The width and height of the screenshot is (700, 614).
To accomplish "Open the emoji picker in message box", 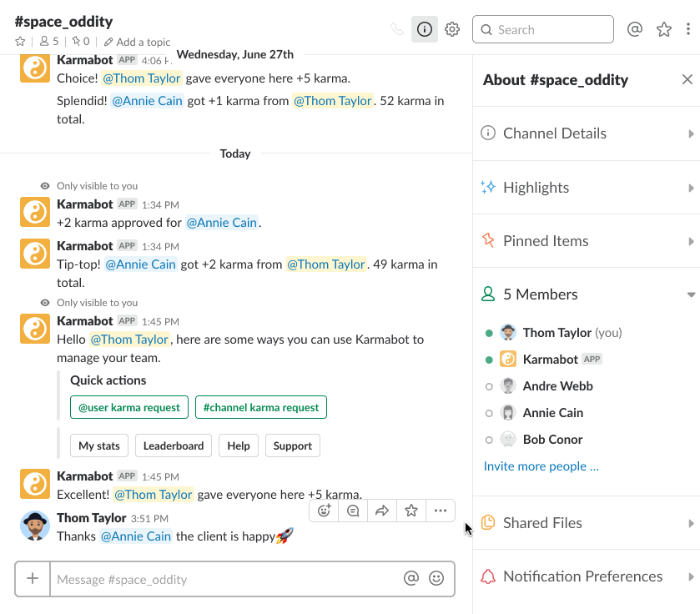I will tap(437, 577).
